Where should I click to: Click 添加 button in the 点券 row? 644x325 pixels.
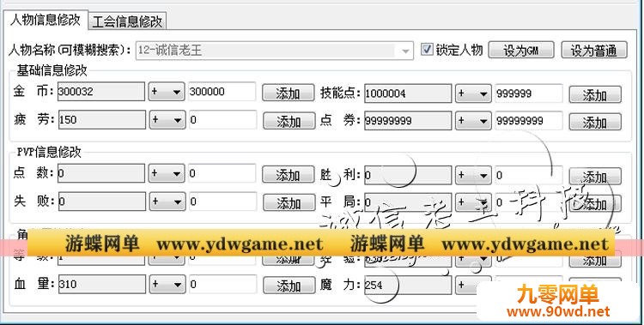pyautogui.click(x=595, y=123)
